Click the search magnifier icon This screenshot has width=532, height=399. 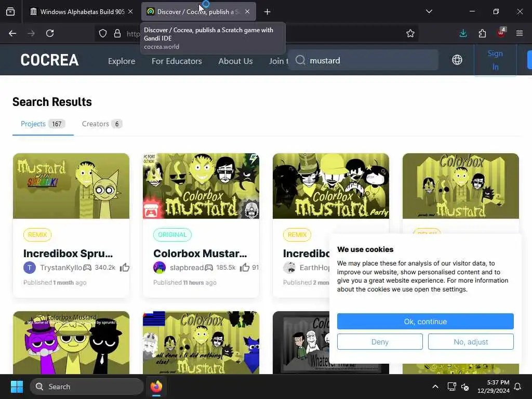(300, 60)
